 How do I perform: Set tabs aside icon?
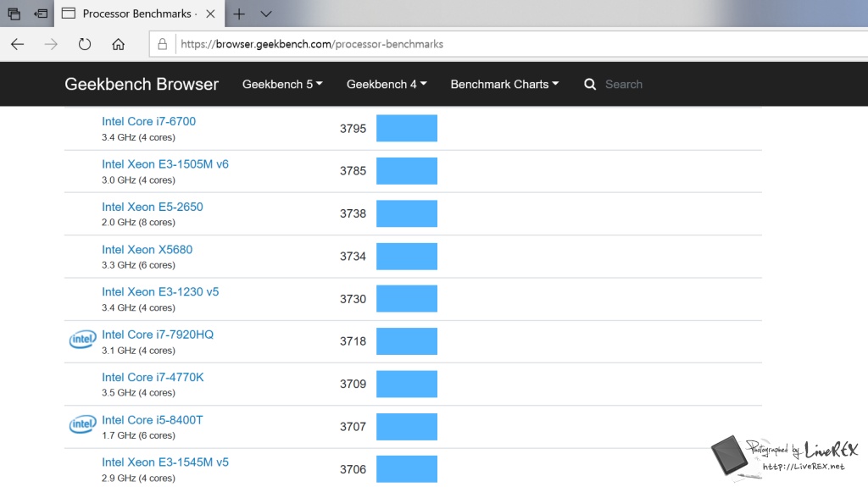tap(41, 14)
